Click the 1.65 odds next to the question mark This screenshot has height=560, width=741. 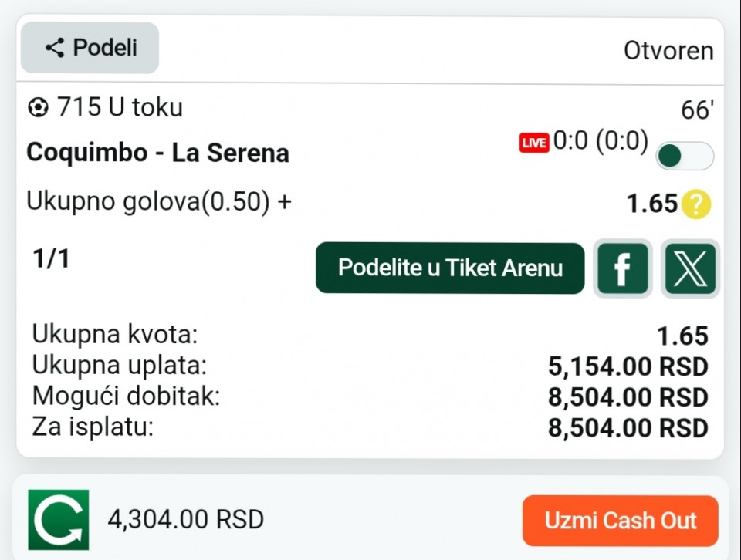[651, 204]
